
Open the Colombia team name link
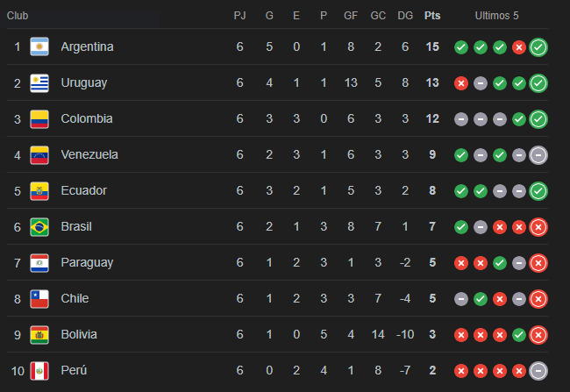pos(87,118)
